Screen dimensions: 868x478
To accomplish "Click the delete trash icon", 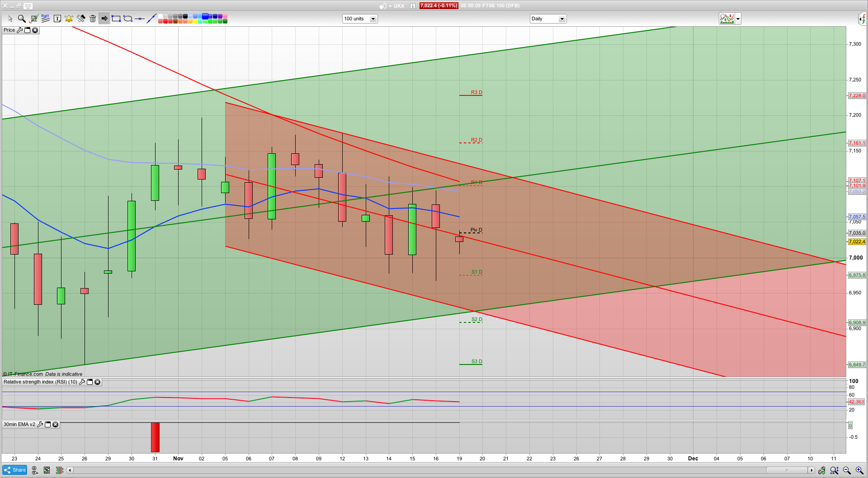I will (93, 19).
